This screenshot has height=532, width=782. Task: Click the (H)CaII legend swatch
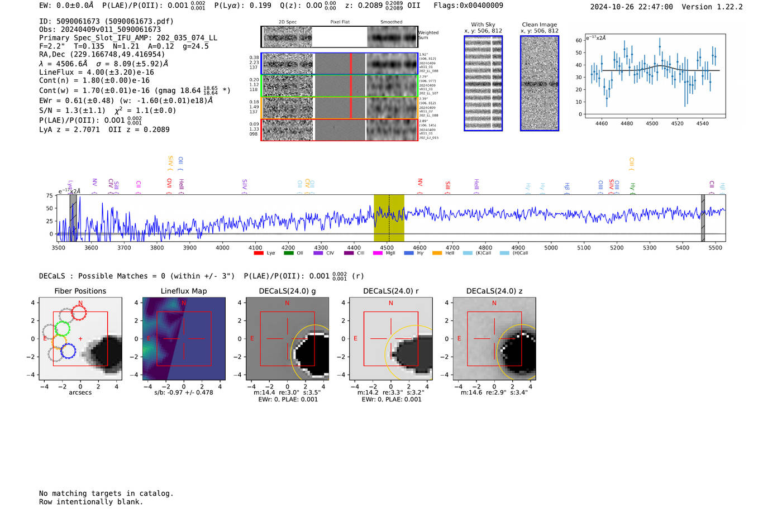click(x=504, y=253)
